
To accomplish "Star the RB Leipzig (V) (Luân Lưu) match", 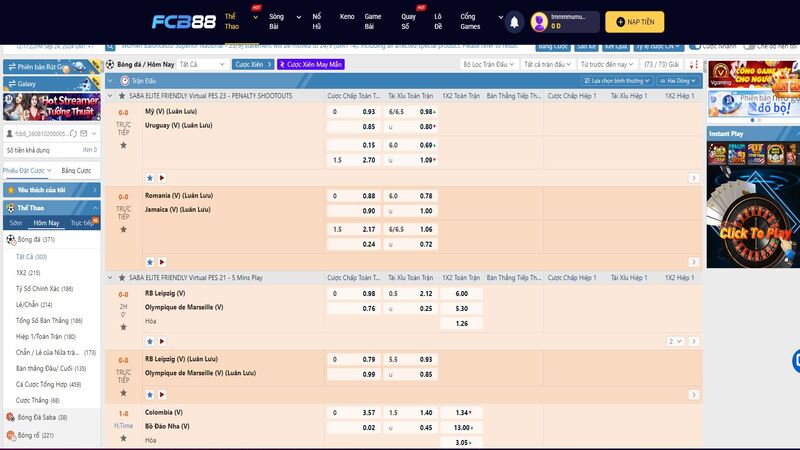I will (123, 393).
